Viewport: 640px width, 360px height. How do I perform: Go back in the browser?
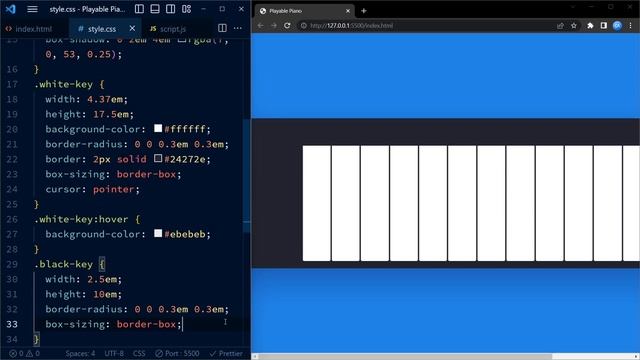[260, 25]
